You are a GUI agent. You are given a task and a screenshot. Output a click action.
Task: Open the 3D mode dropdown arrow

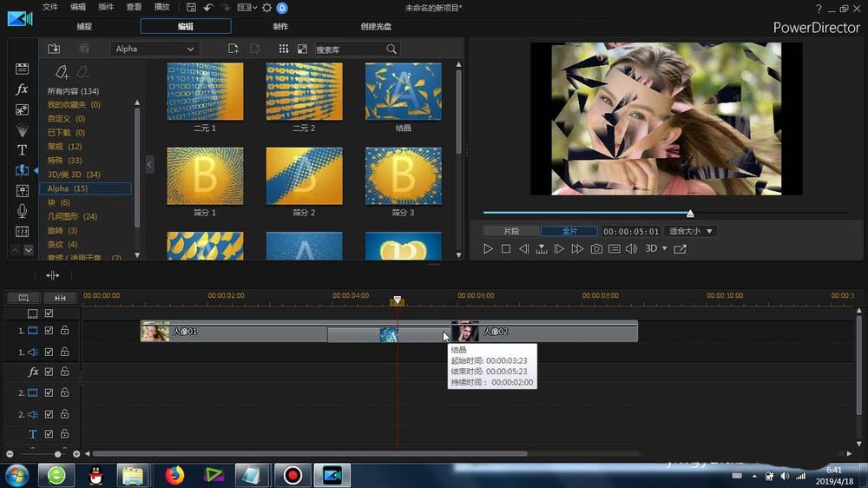(x=665, y=248)
